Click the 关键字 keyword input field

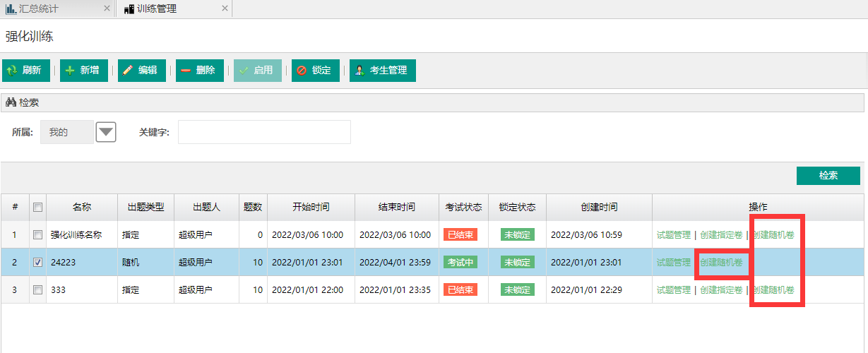click(x=264, y=132)
